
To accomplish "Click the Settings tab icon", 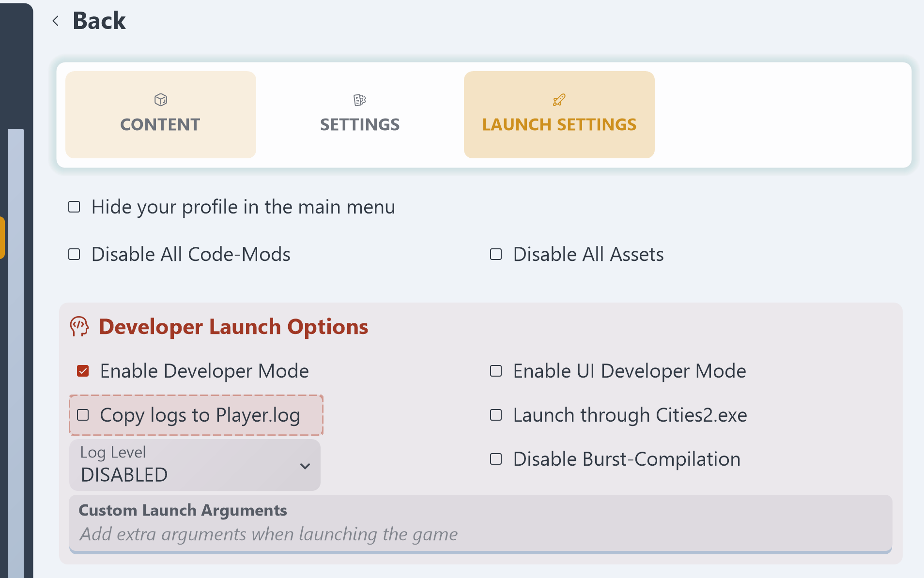I will pyautogui.click(x=360, y=100).
